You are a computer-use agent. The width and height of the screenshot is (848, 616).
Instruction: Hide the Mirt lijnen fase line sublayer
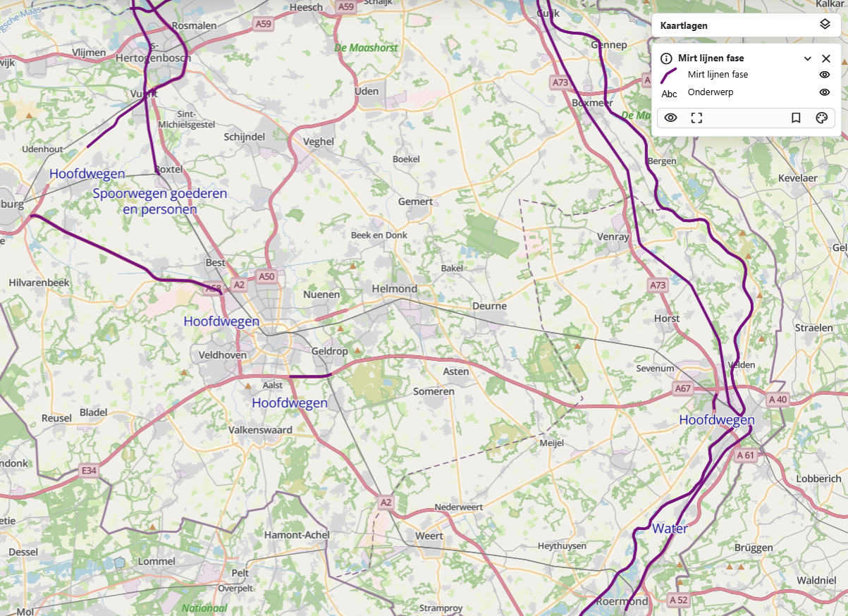click(824, 75)
